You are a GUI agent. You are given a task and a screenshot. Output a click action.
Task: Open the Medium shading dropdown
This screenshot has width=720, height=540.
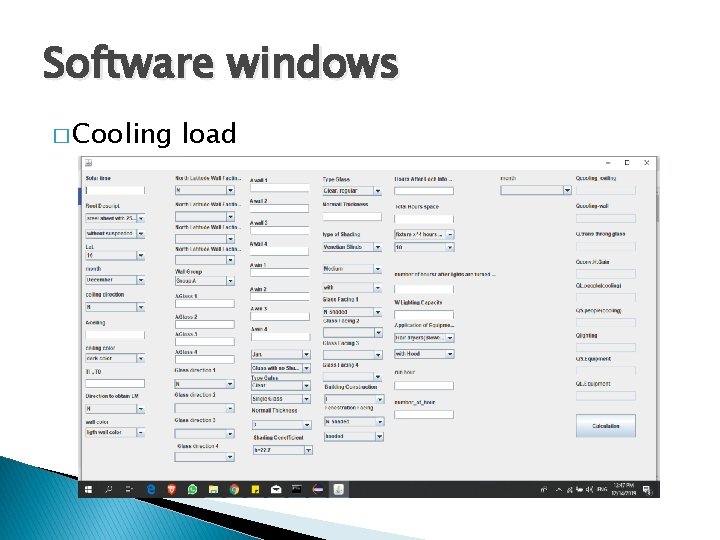352,269
